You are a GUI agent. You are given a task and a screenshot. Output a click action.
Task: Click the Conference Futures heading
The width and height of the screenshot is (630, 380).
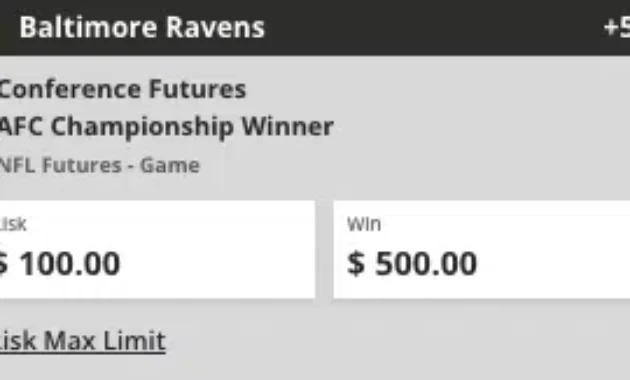click(123, 89)
